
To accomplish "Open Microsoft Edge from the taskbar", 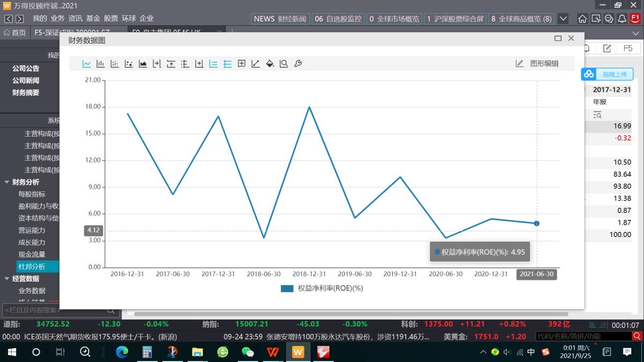I will [x=122, y=352].
